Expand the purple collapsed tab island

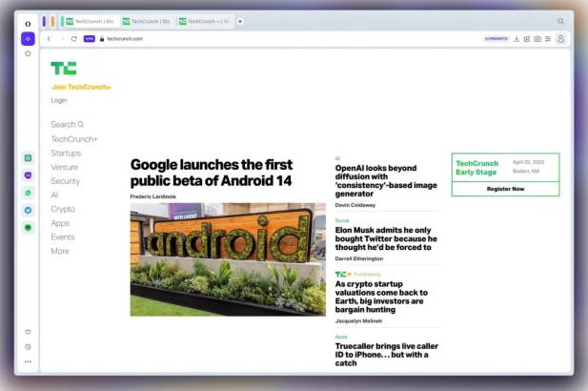[44, 21]
